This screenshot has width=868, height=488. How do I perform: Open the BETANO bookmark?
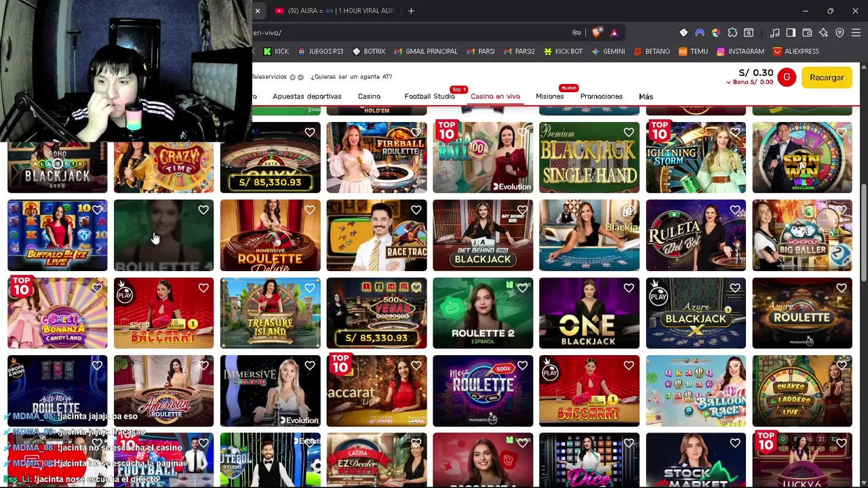click(x=652, y=52)
